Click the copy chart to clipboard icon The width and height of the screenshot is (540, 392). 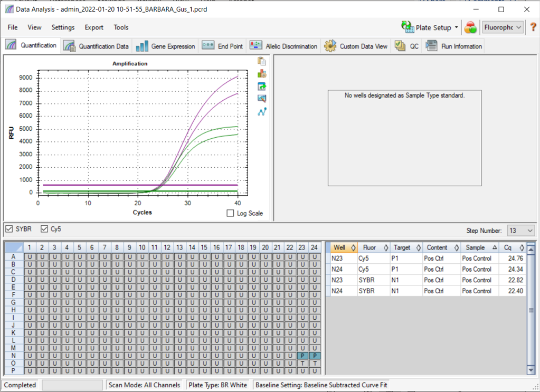[262, 61]
